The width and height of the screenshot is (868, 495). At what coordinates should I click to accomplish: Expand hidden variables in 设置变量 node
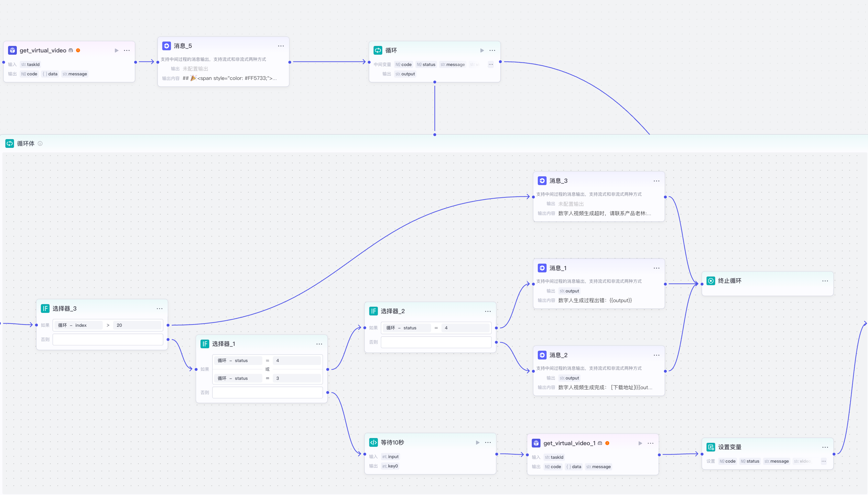(x=823, y=461)
